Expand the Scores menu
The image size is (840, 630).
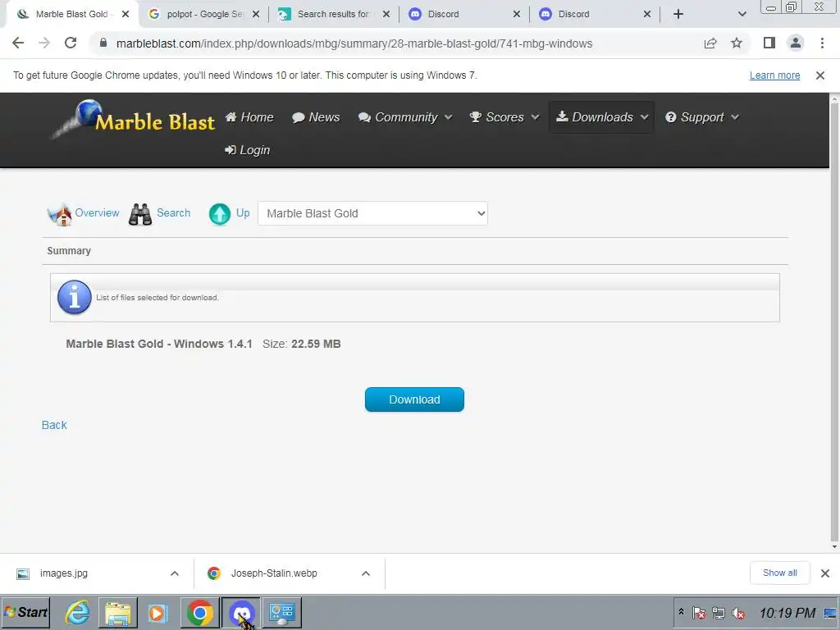[504, 117]
